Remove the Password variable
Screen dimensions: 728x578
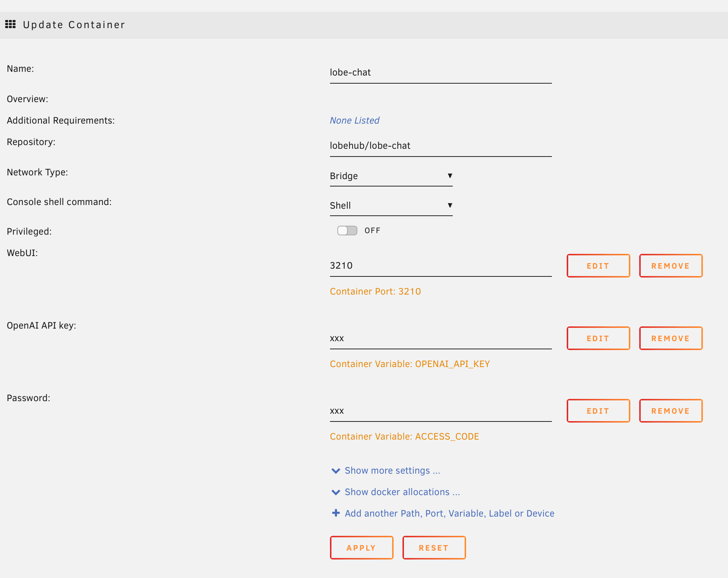[670, 411]
